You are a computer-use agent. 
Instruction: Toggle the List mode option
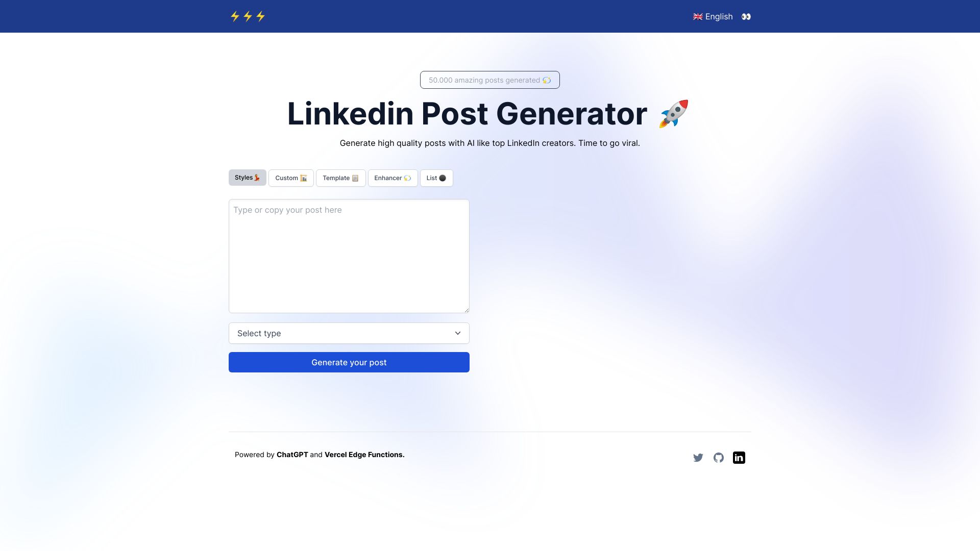[x=437, y=178]
